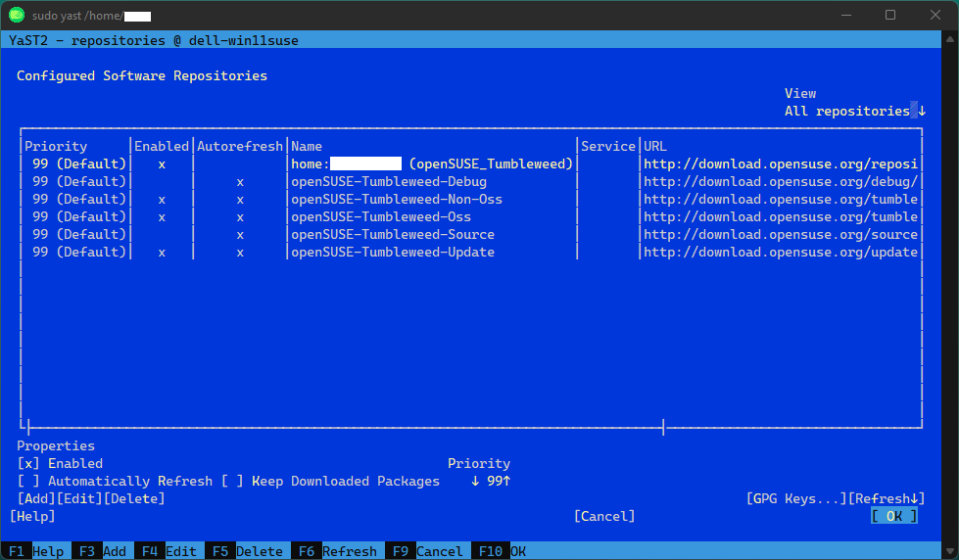Decrease priority with the down arrow

coord(475,481)
